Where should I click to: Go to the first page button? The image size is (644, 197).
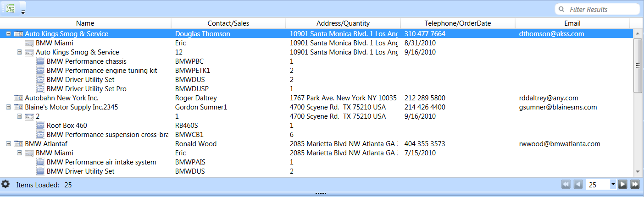point(566,185)
